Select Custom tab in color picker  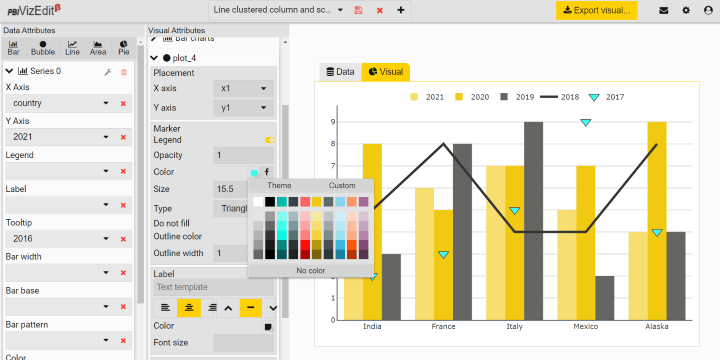[342, 186]
